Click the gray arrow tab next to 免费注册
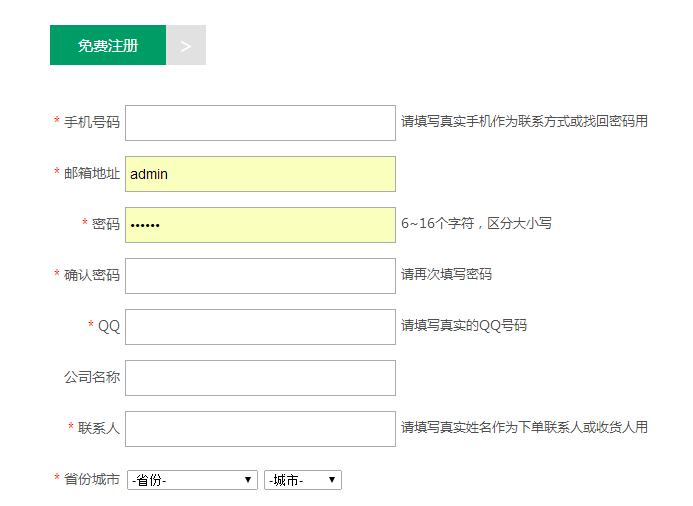693x506 pixels. pos(186,45)
